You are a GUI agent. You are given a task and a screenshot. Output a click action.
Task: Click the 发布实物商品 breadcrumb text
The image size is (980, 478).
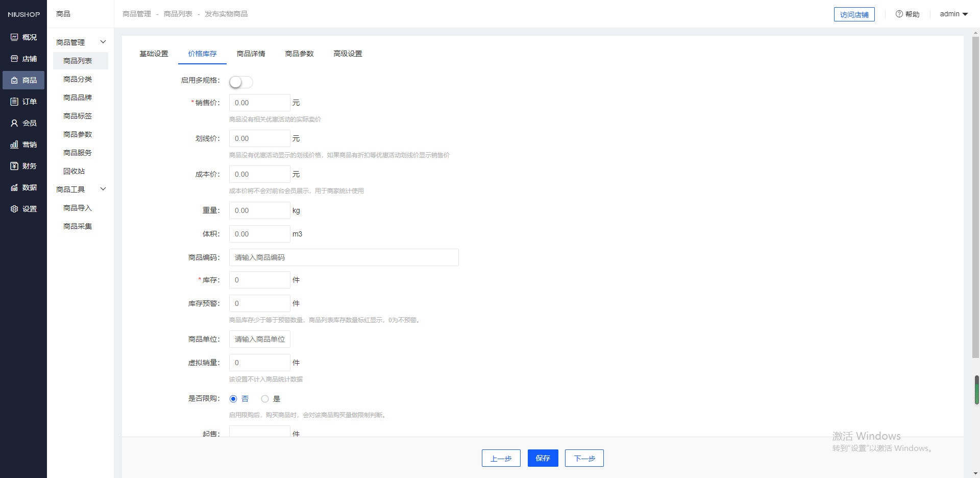coord(226,14)
